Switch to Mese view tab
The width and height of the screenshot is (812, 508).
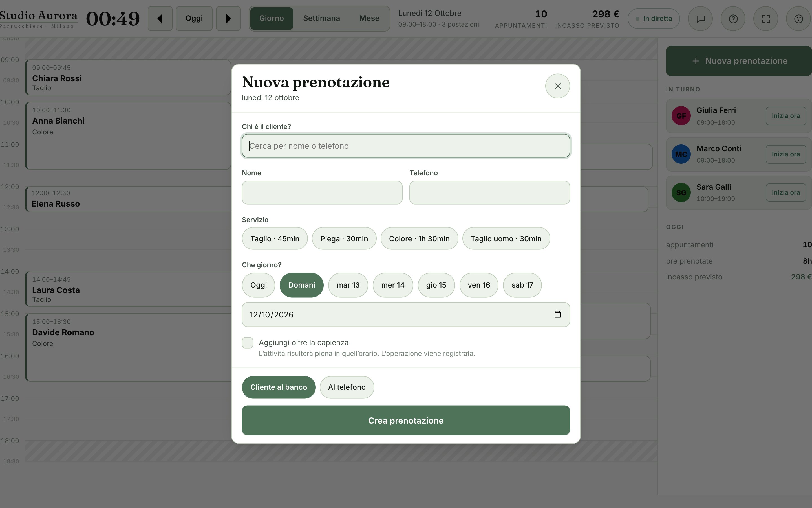(x=369, y=18)
